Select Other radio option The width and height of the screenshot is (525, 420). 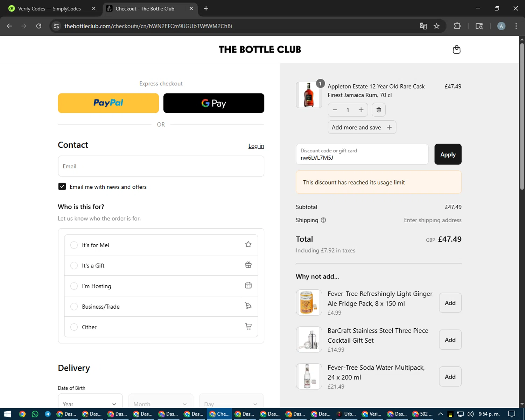74,327
